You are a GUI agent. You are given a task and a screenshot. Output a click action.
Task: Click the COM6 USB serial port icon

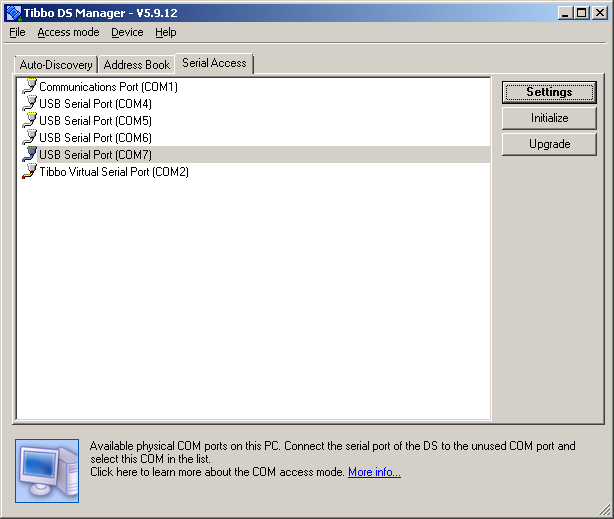(28, 138)
